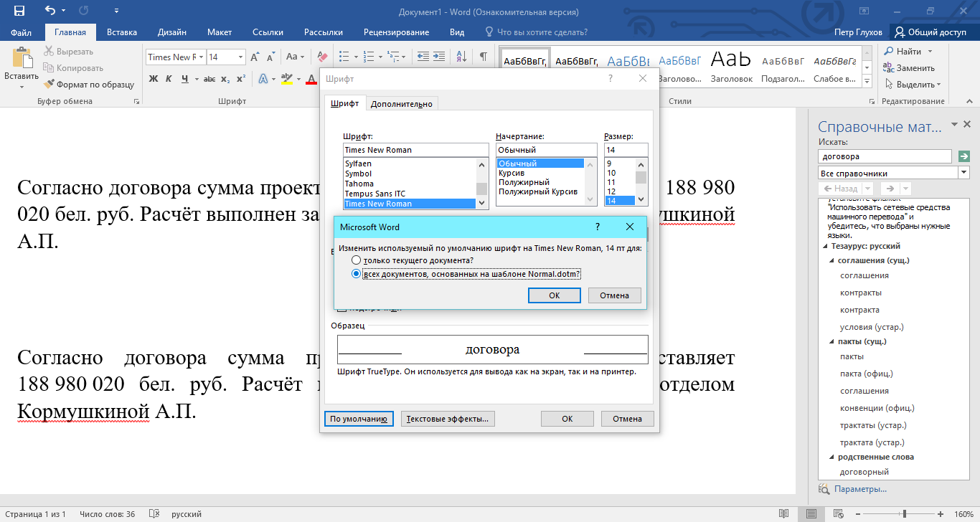980x522 pixels.
Task: Open the clipboard group dialog launcher
Action: 136,102
